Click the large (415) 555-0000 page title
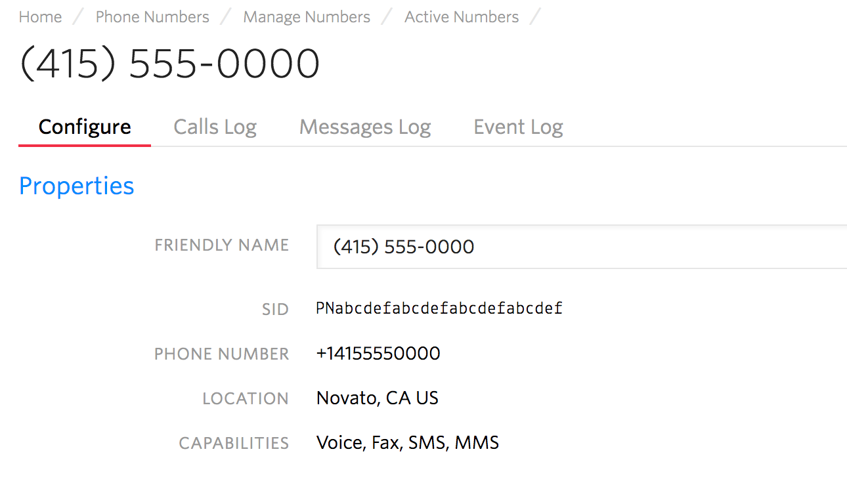Image resolution: width=847 pixels, height=504 pixels. coord(170,64)
